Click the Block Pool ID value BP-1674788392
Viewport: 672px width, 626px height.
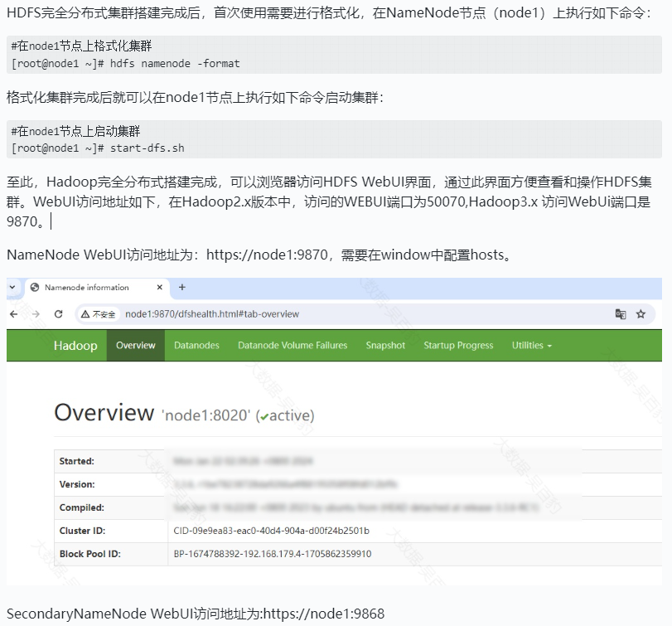click(x=273, y=554)
